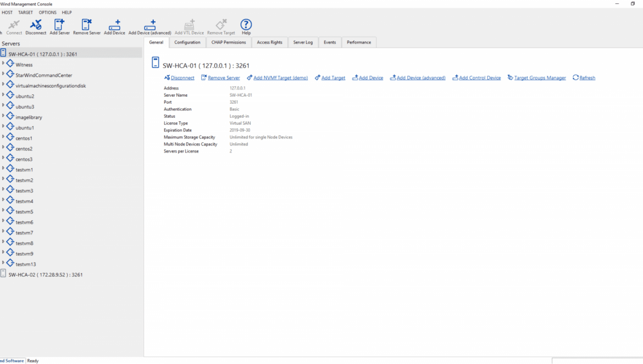This screenshot has width=643, height=364.
Task: Select testvm4 in the Servers tree
Action: click(24, 201)
